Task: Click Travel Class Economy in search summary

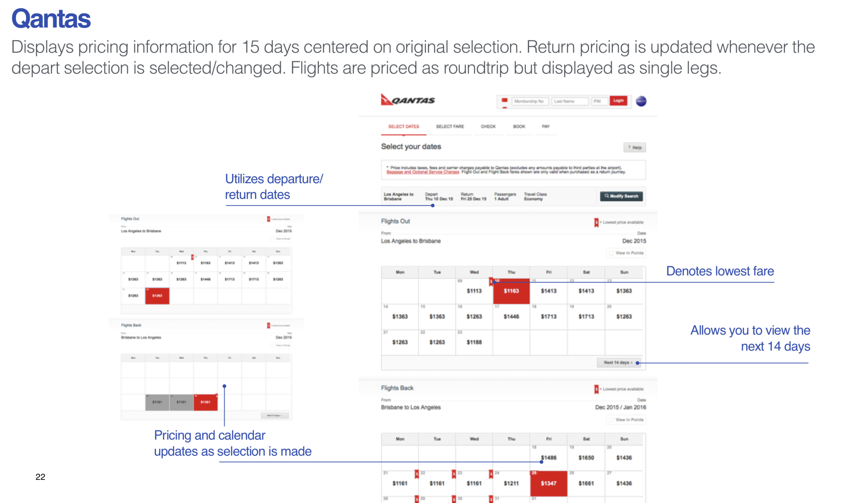Action: point(535,197)
